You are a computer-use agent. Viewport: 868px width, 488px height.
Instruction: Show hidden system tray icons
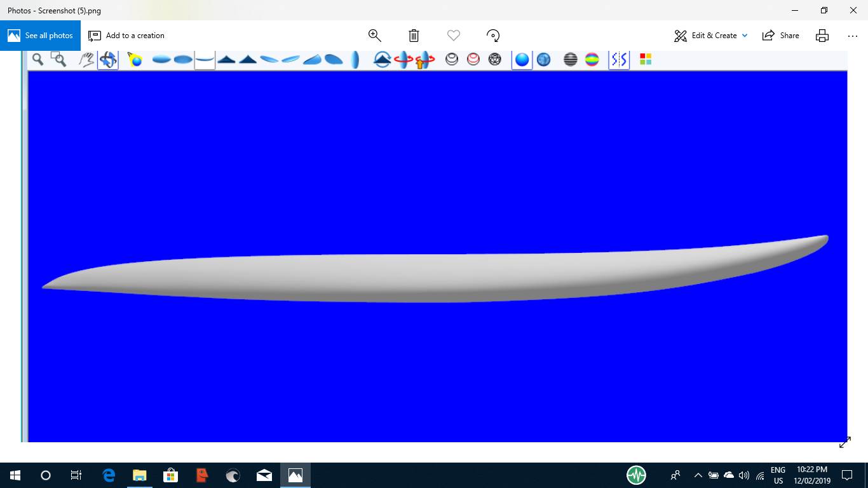[698, 475]
